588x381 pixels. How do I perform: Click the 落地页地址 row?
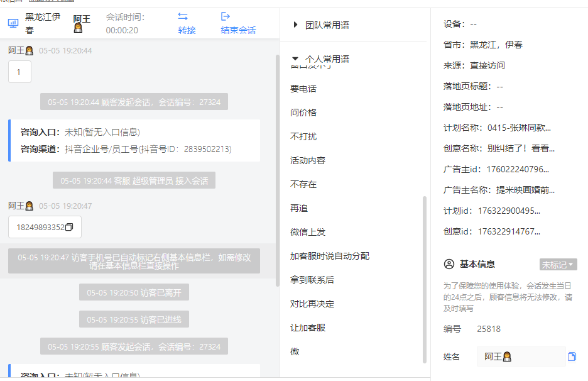pyautogui.click(x=473, y=107)
